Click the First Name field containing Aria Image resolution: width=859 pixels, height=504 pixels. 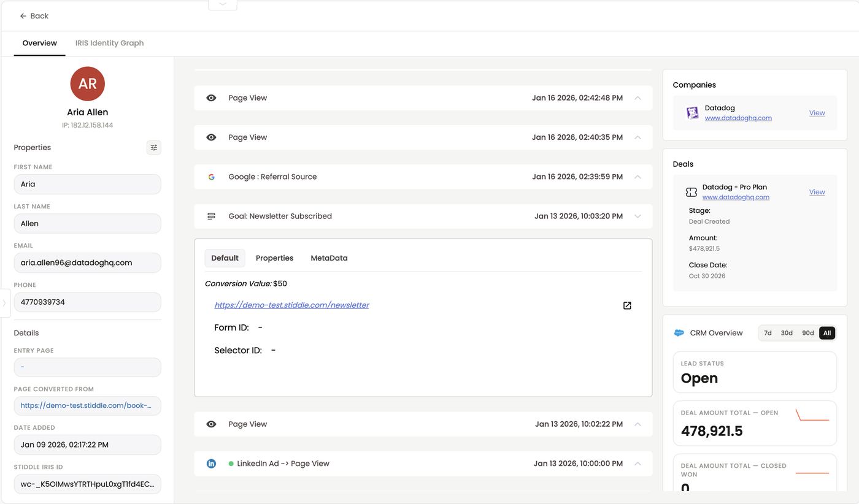88,185
